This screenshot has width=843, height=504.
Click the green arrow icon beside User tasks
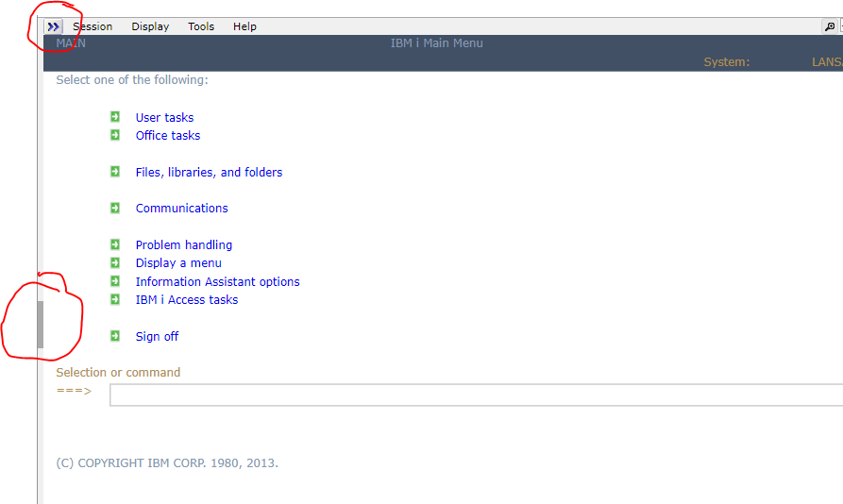(x=115, y=117)
